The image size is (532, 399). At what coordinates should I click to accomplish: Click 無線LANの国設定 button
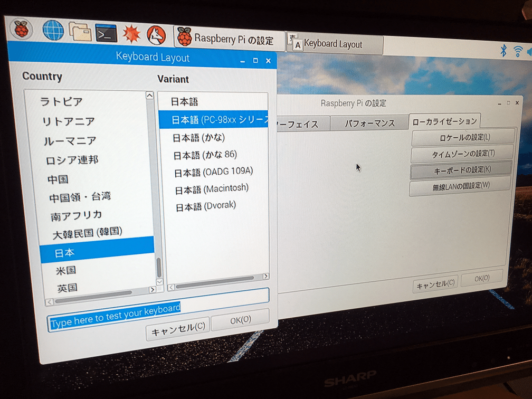[x=460, y=186]
